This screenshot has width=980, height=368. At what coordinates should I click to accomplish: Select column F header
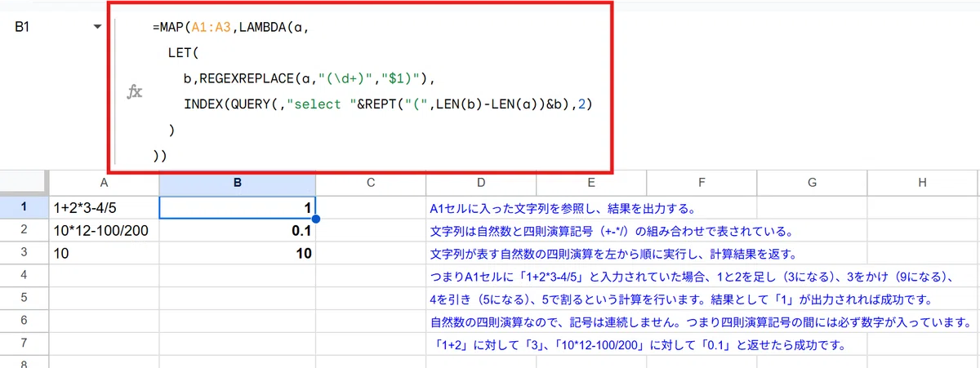click(x=702, y=184)
